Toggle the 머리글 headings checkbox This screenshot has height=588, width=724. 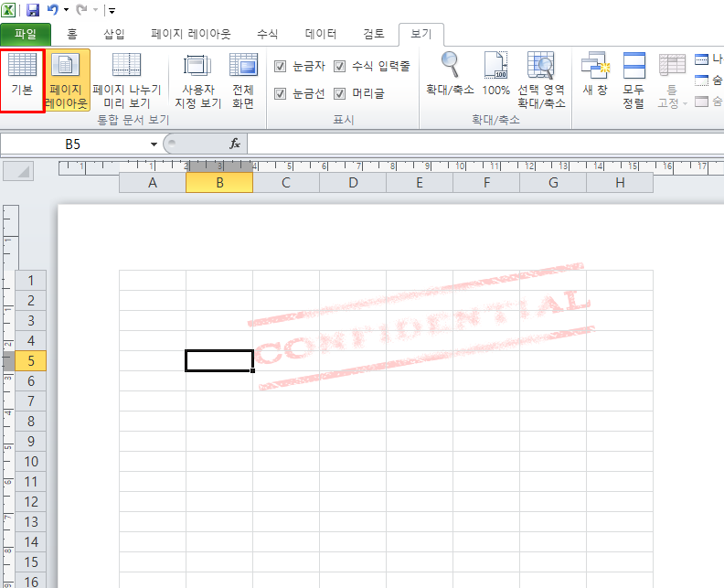pyautogui.click(x=339, y=94)
